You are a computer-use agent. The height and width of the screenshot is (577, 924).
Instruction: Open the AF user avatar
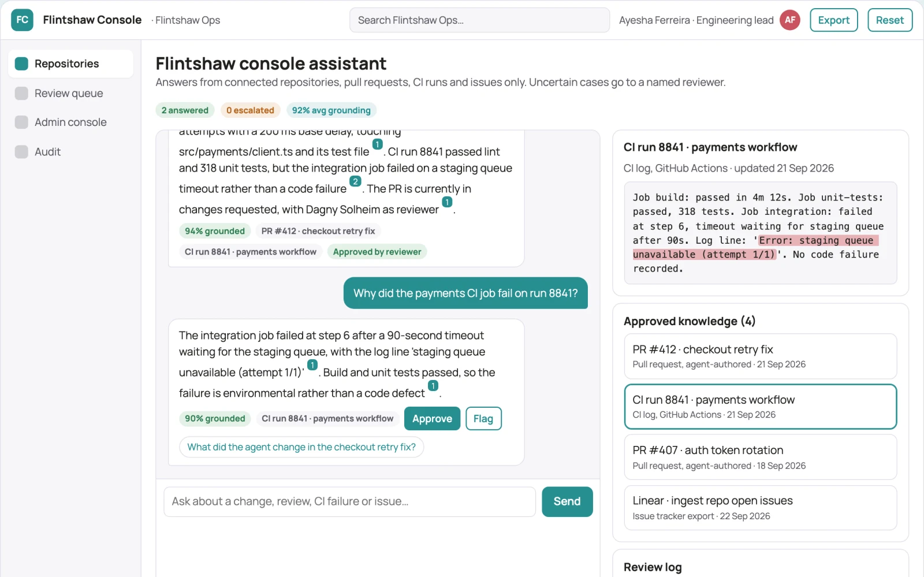coord(789,20)
